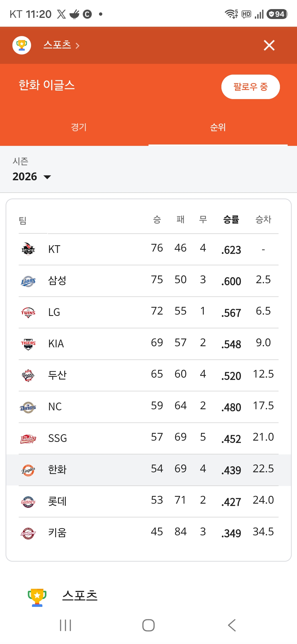Tap the Android home navigation button
Viewport: 297px width, 644px height.
[x=148, y=625]
